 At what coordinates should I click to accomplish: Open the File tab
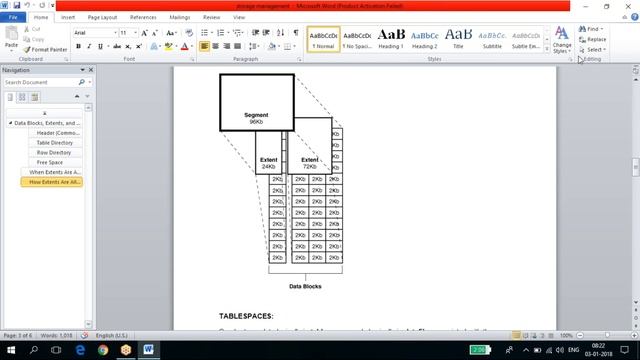[x=13, y=17]
